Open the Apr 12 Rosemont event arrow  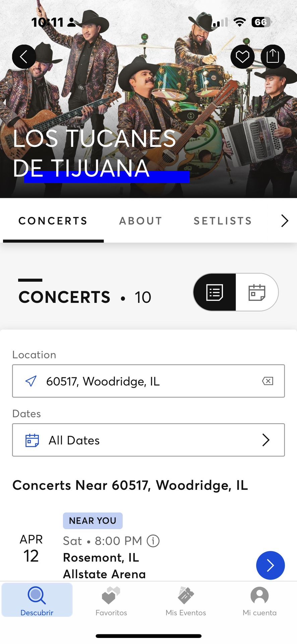[271, 565]
